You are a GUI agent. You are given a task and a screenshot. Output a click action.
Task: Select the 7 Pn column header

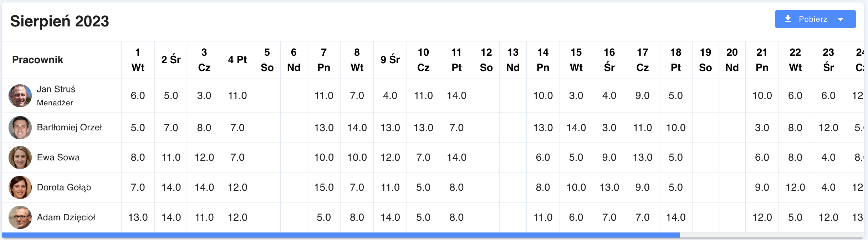tap(324, 60)
